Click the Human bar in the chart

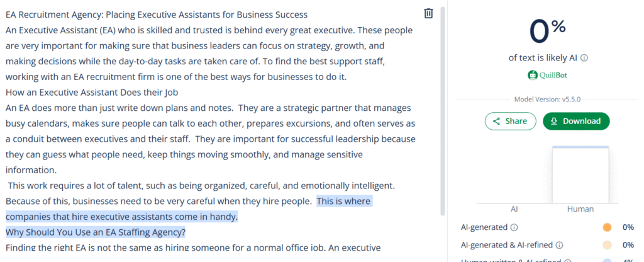tap(580, 175)
